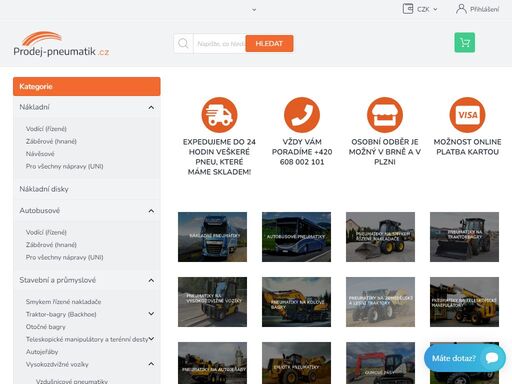Click the Kategorie header
This screenshot has width=512, height=384.
[87, 86]
